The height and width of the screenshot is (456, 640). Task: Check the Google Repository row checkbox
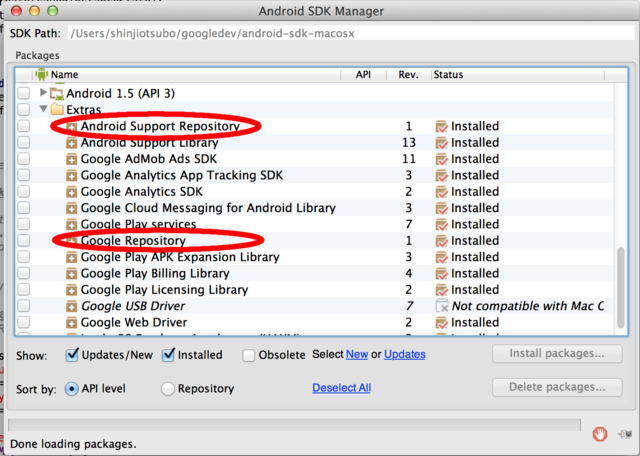click(x=24, y=240)
